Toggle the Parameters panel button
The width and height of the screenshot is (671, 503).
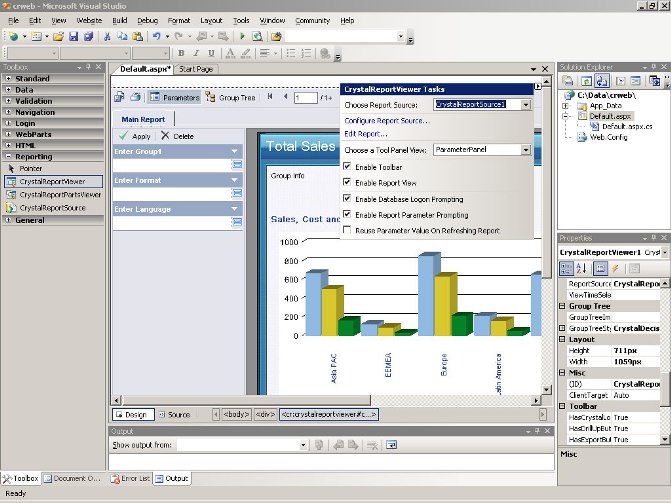click(175, 98)
